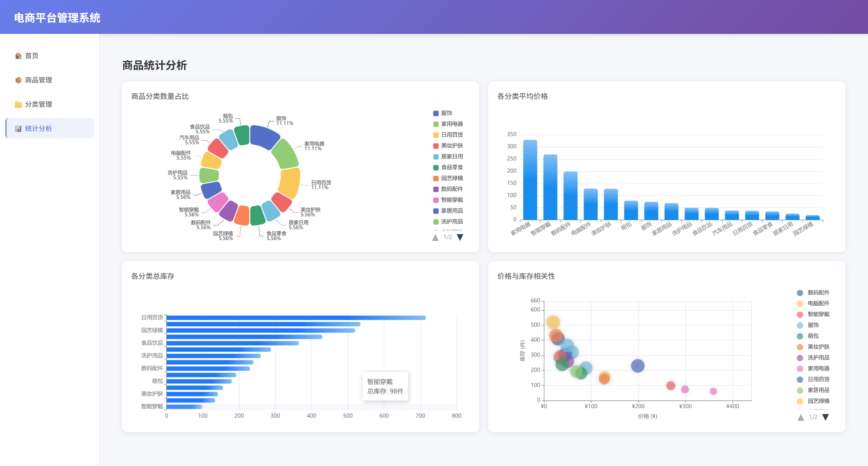Click the 智能穿戴 bar in stock chart

coord(184,407)
